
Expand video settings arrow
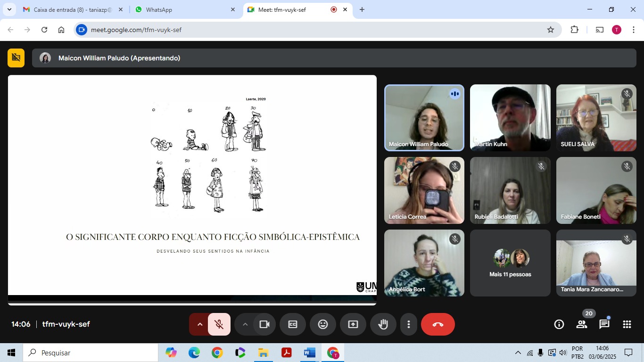[x=245, y=324]
